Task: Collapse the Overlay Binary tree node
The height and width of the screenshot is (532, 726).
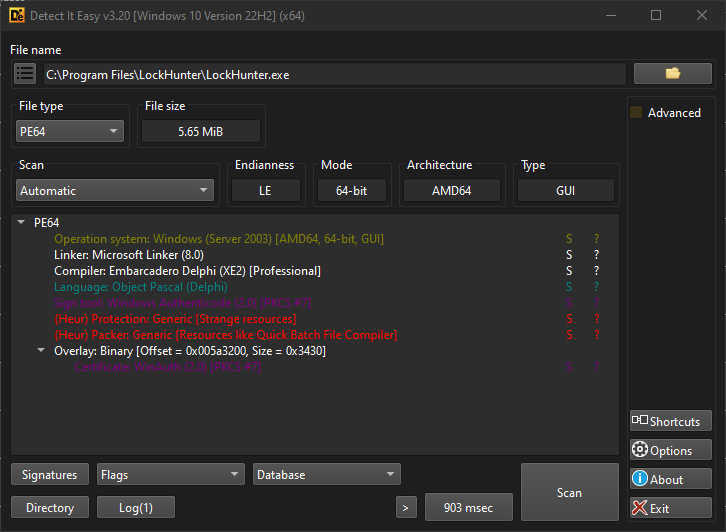Action: (41, 351)
